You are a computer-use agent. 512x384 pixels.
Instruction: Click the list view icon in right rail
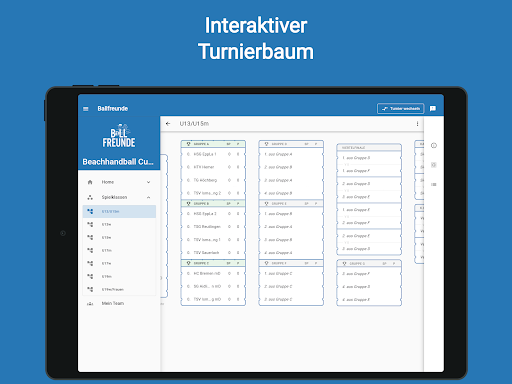(x=434, y=184)
